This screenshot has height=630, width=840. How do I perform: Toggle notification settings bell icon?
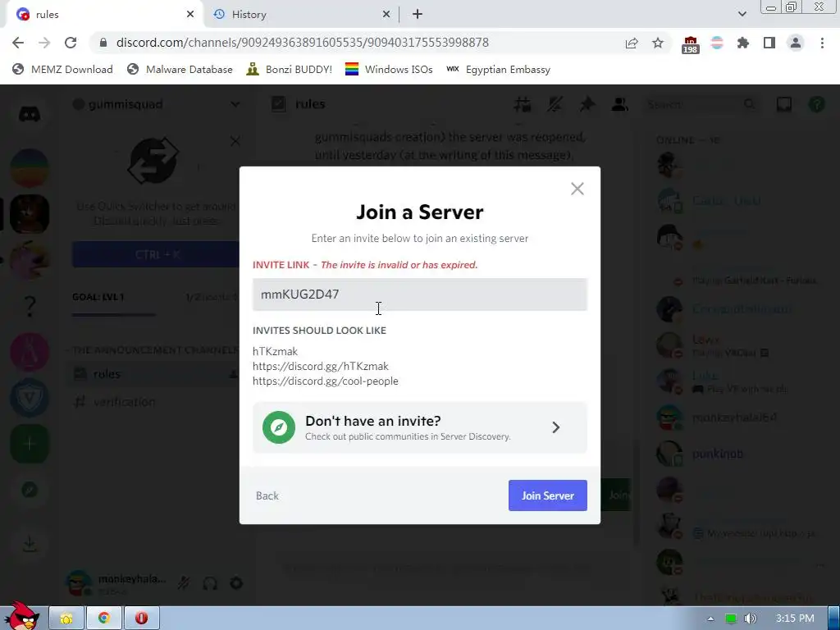click(x=555, y=104)
